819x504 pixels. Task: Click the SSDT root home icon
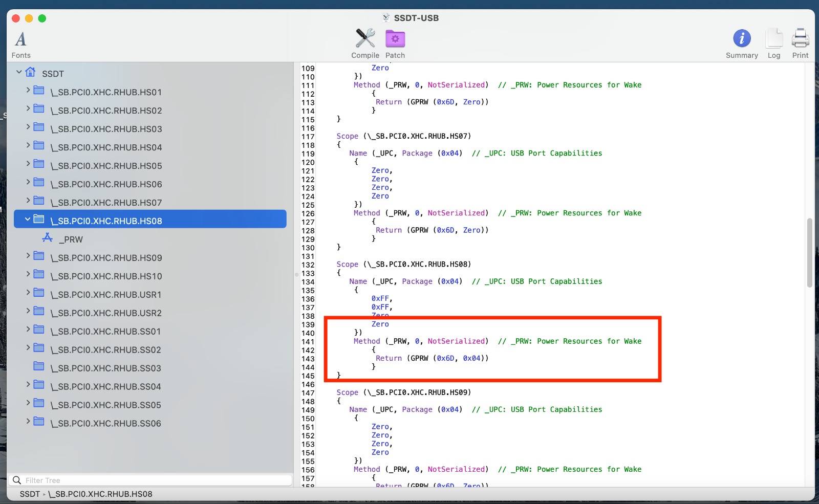31,72
